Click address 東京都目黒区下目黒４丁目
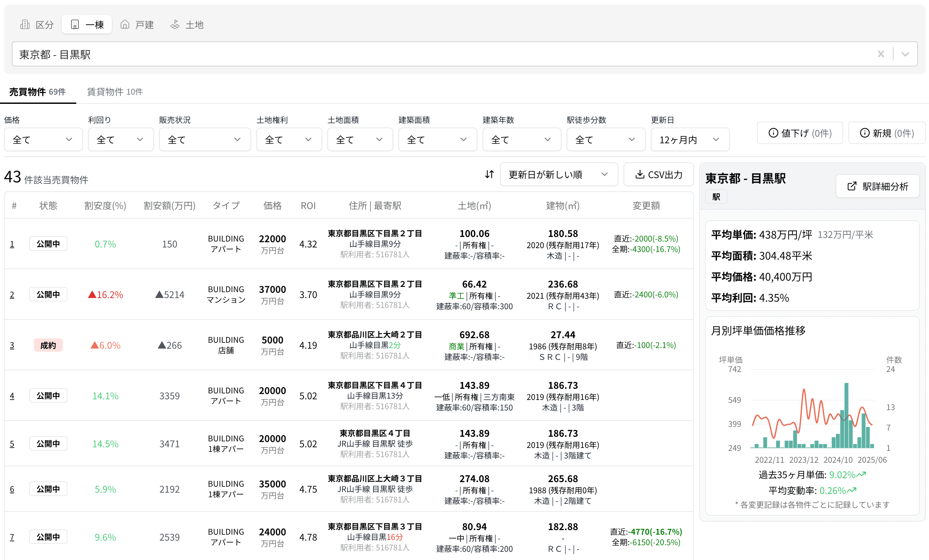The image size is (929, 560). tap(375, 385)
